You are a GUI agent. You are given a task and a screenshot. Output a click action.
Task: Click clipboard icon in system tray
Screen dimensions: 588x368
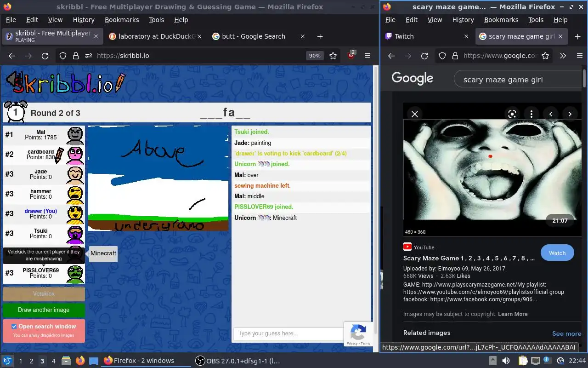pos(523,361)
